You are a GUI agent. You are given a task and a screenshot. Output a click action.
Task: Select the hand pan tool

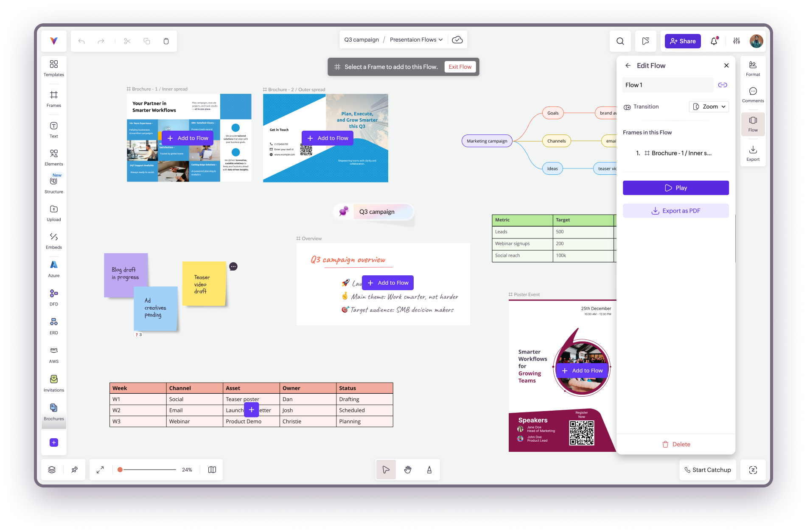pyautogui.click(x=408, y=470)
